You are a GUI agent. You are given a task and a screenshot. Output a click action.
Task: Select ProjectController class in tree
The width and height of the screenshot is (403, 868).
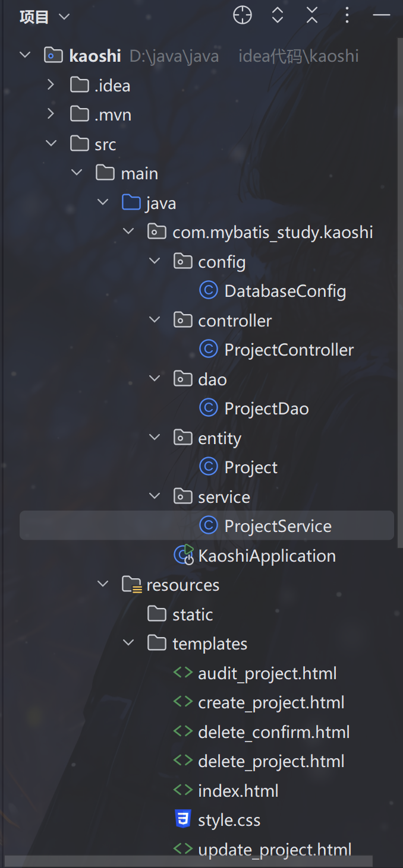[288, 350]
